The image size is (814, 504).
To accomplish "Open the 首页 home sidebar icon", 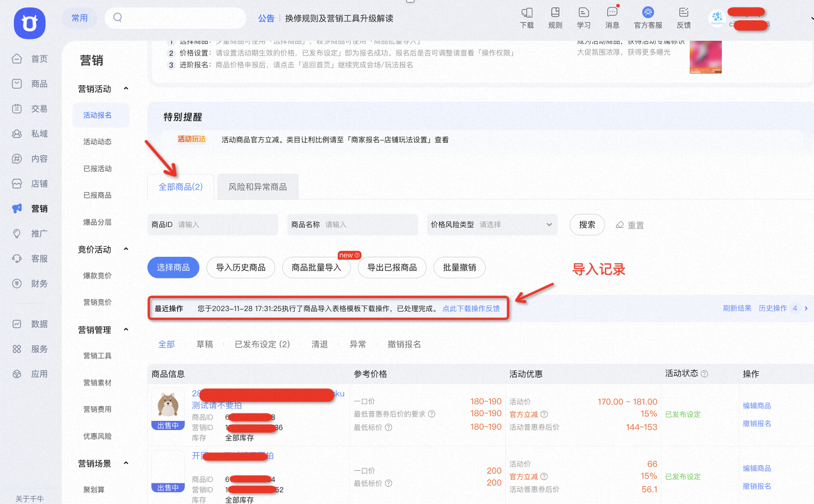I will [17, 59].
